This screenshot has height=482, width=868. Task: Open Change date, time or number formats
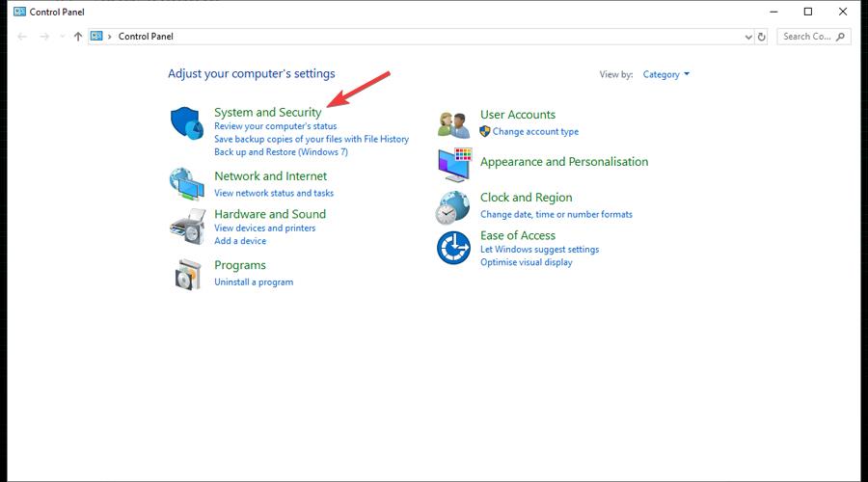[x=556, y=214]
